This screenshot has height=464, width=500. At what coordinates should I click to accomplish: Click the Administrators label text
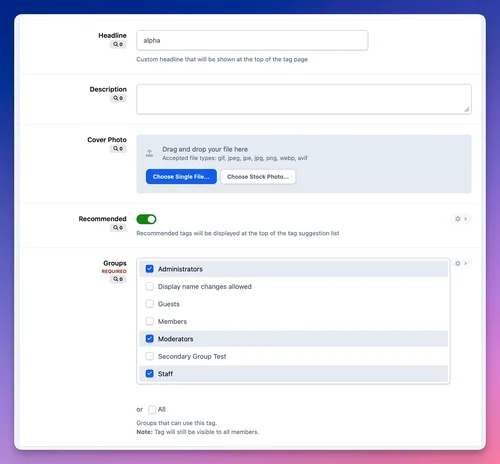(180, 269)
